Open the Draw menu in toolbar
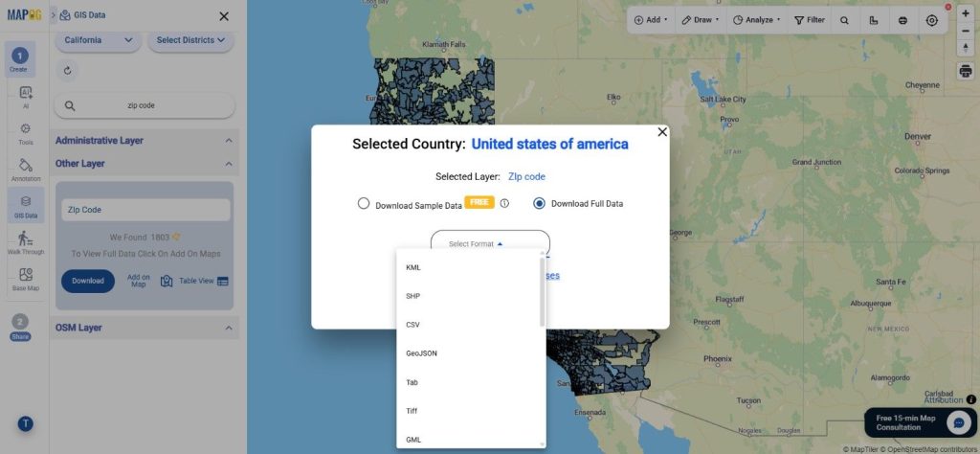This screenshot has height=454, width=980. pyautogui.click(x=700, y=20)
